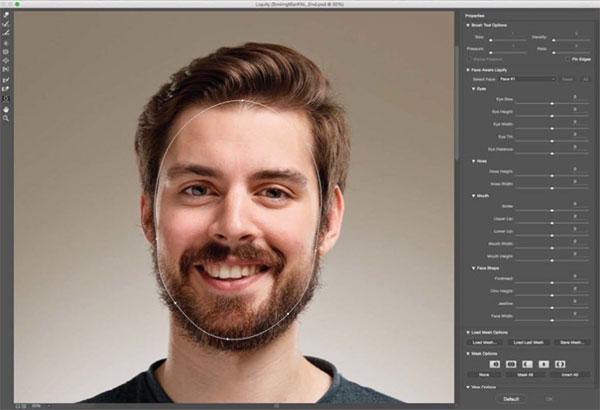Click the None mask button
The height and width of the screenshot is (410, 600).
[484, 375]
